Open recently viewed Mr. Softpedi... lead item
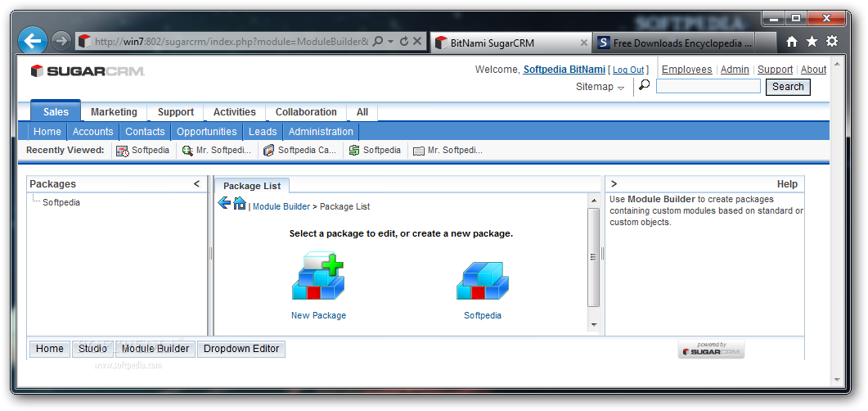 [217, 150]
